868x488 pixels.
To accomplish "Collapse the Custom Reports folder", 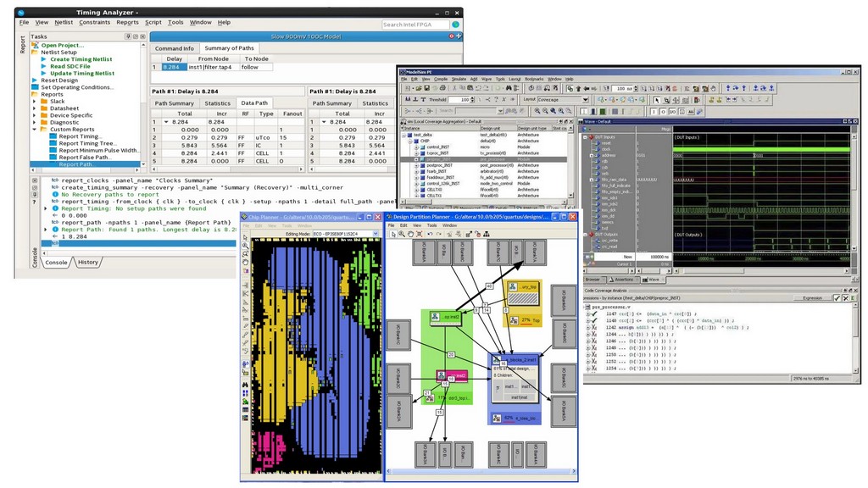I will (34, 130).
